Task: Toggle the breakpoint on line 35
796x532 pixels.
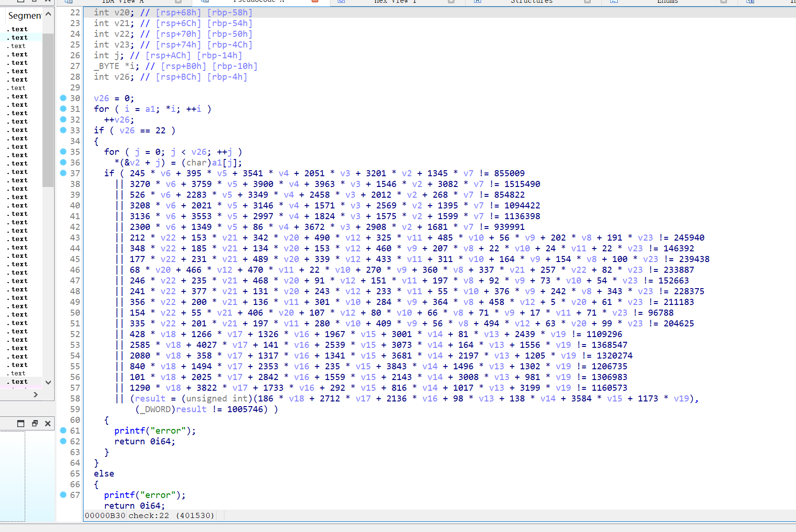Action: click(63, 152)
